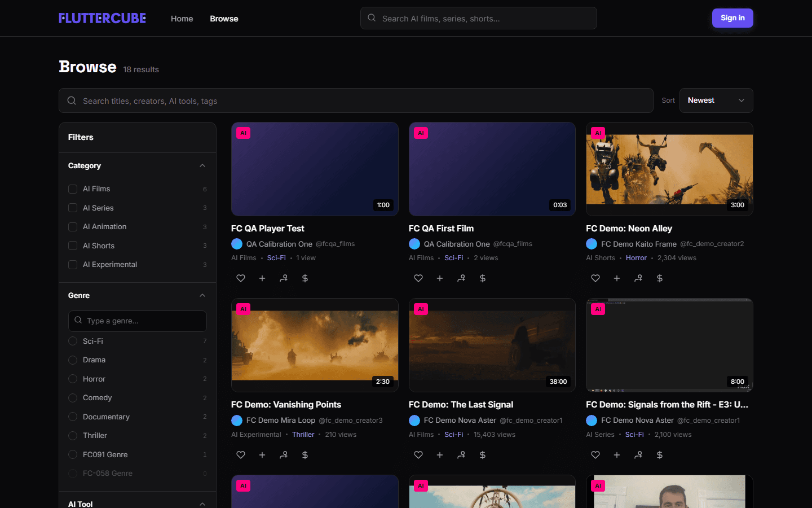Viewport: 812px width, 508px height.
Task: Enable the AI Animation checkbox
Action: (73, 227)
